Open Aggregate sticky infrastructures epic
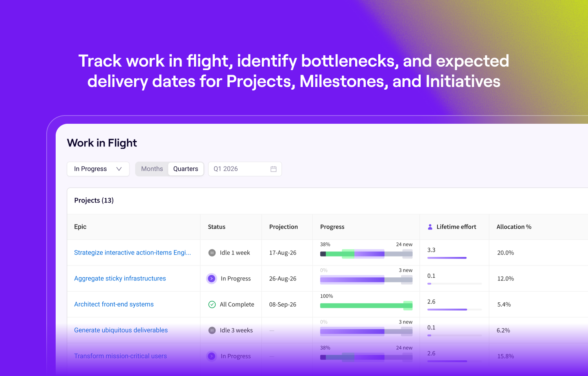The image size is (588, 376). pos(120,278)
